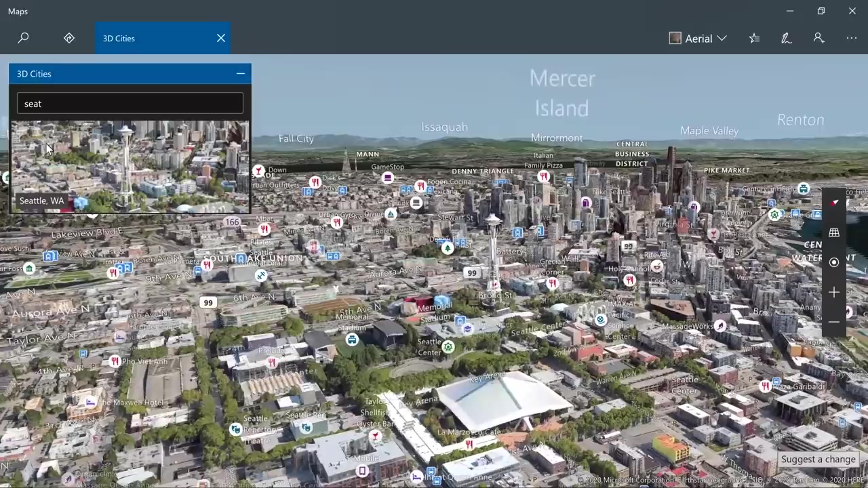Image resolution: width=868 pixels, height=488 pixels.
Task: Open the See more ellipsis menu
Action: pos(852,39)
